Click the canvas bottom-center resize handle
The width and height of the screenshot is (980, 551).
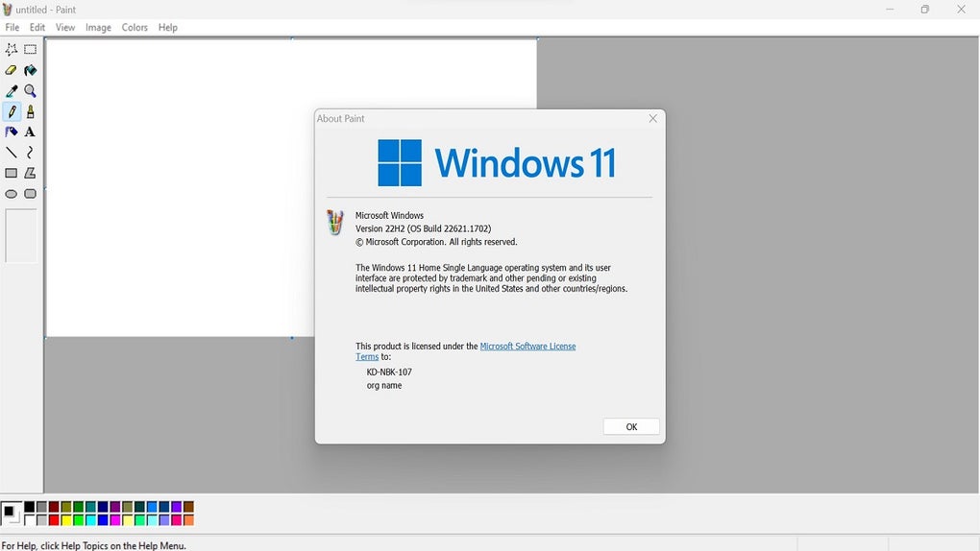pos(292,338)
